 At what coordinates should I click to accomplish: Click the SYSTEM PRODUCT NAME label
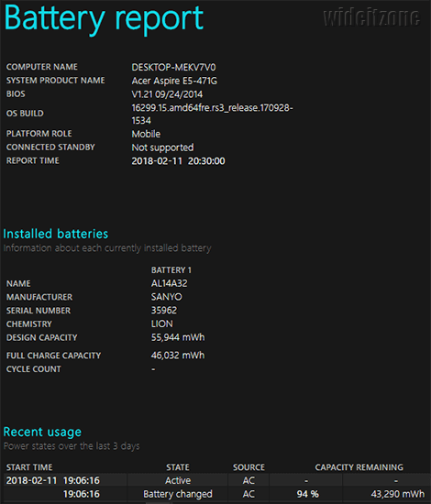pos(56,81)
